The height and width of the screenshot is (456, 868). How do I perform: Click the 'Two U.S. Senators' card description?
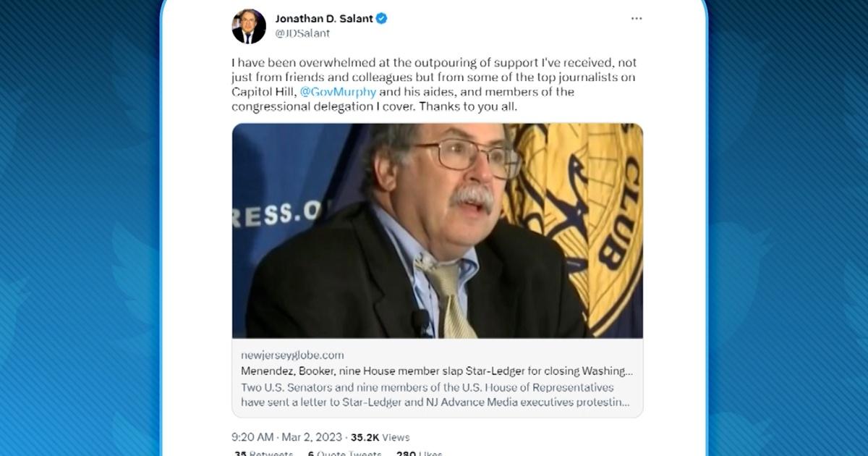click(434, 394)
